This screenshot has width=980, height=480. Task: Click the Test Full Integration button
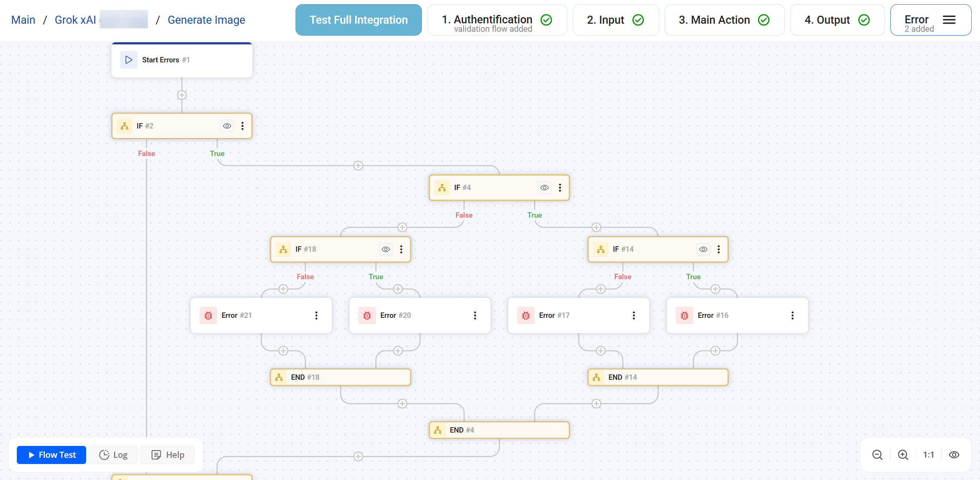point(358,20)
